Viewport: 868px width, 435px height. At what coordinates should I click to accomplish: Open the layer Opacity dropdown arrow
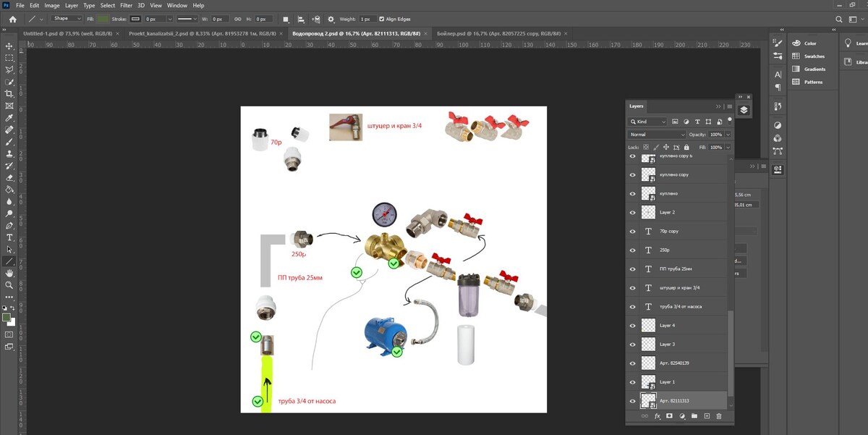click(x=728, y=135)
